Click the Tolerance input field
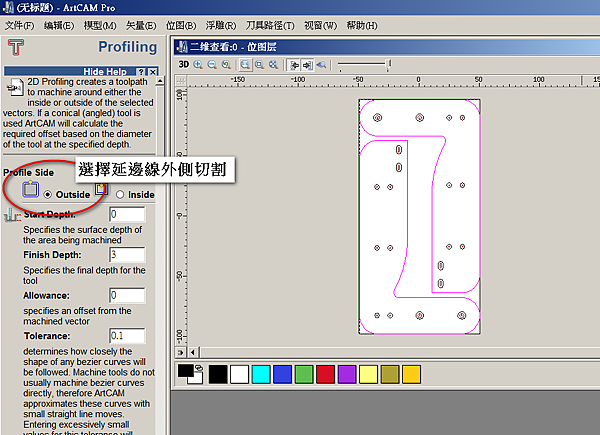600x435 pixels. (x=127, y=336)
